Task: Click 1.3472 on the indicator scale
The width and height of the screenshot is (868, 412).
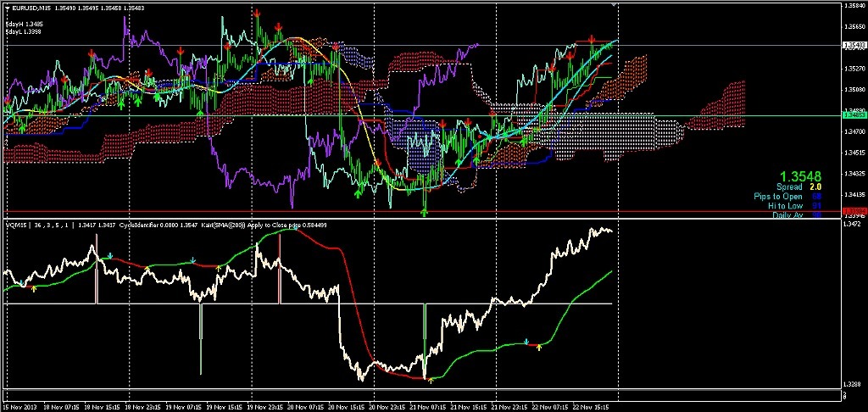Action: [851, 225]
